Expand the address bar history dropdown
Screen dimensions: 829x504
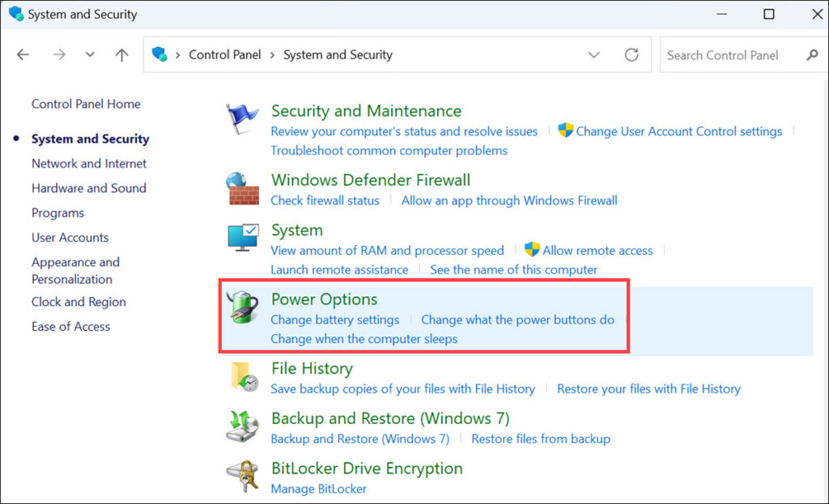tap(594, 55)
